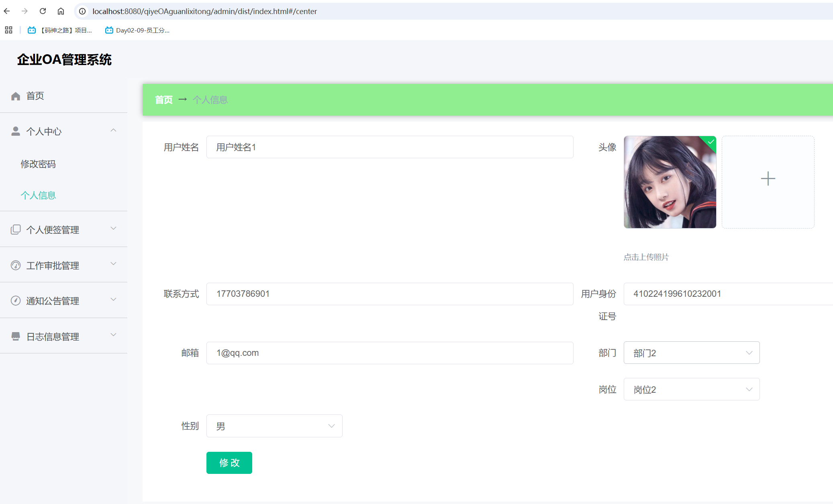
Task: Expand the 工作审批管理 submenu arrow
Action: pyautogui.click(x=113, y=264)
